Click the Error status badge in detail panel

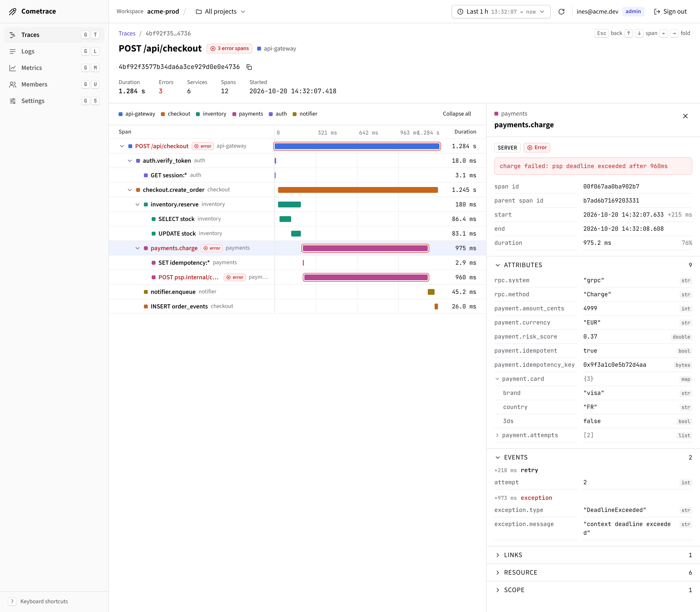(537, 148)
